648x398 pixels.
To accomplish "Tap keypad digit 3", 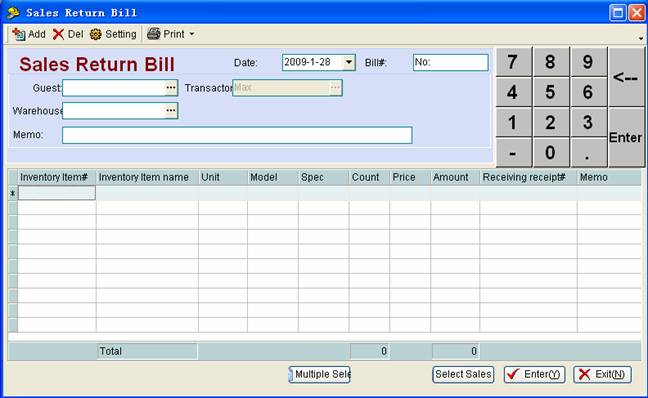I will click(x=588, y=122).
